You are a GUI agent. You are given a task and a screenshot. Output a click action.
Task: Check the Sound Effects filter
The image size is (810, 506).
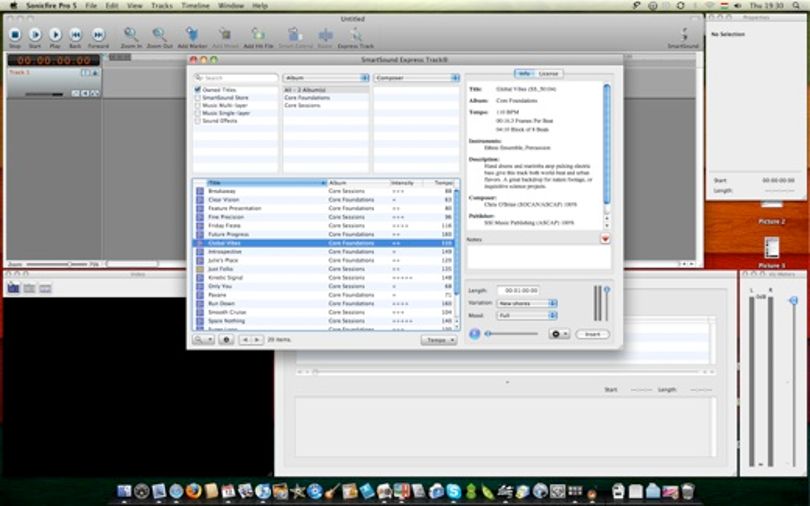pos(197,120)
